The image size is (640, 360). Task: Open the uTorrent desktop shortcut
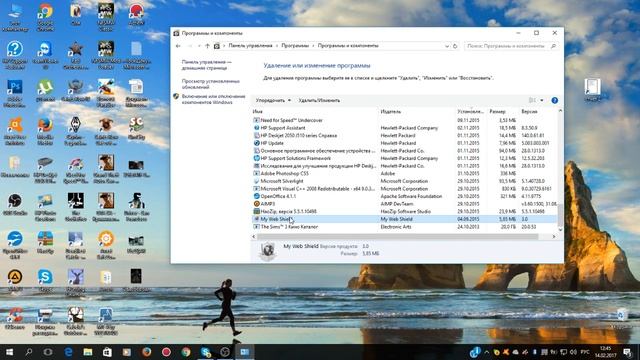click(x=45, y=90)
